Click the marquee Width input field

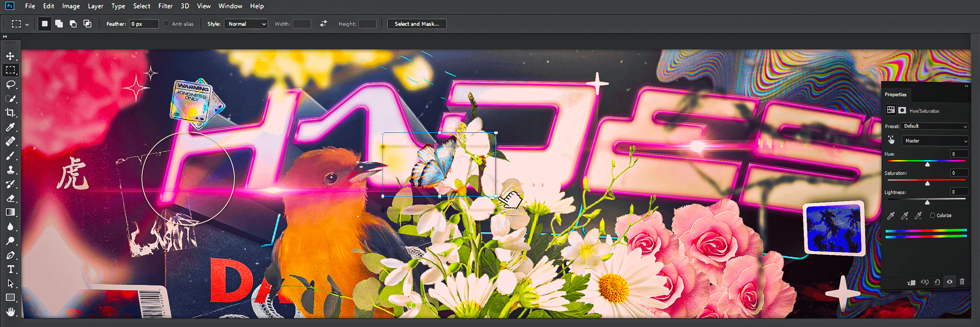[302, 24]
